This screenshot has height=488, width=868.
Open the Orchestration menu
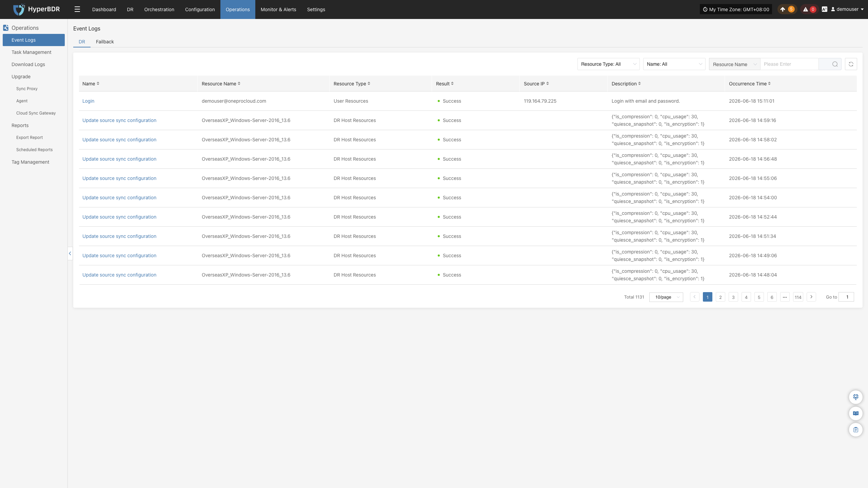[x=159, y=9]
